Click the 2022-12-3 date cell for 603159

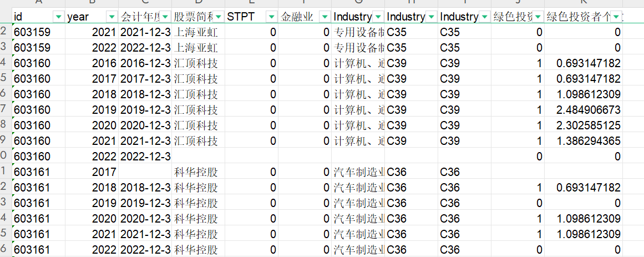(x=145, y=48)
